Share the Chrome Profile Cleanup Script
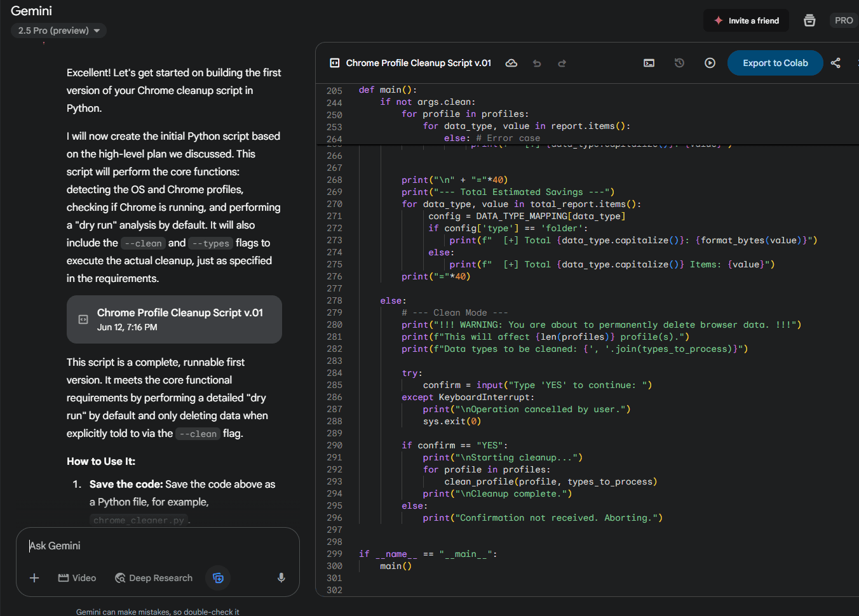 [836, 63]
